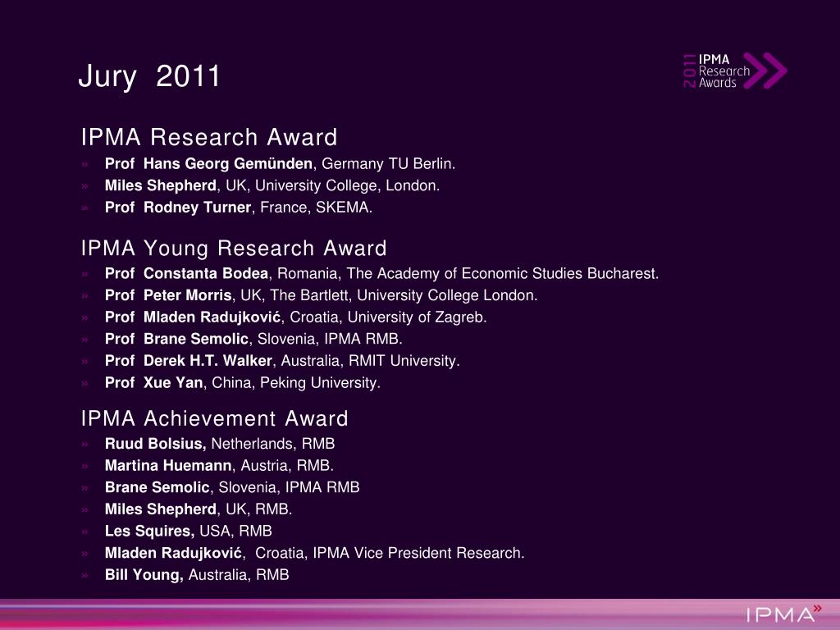Click Brane Semolic, Slovenia, IPMA RMB (Achievement)
This screenshot has height=630, width=840.
tap(232, 487)
